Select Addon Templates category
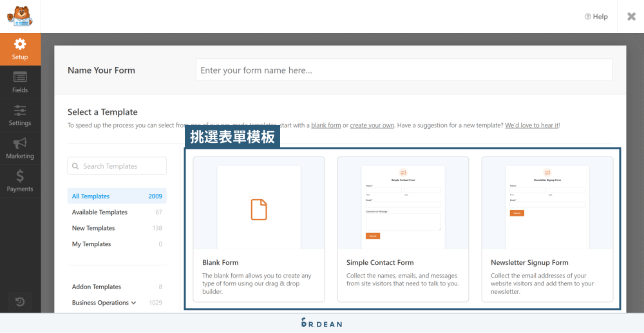This screenshot has height=333, width=644. tap(117, 287)
